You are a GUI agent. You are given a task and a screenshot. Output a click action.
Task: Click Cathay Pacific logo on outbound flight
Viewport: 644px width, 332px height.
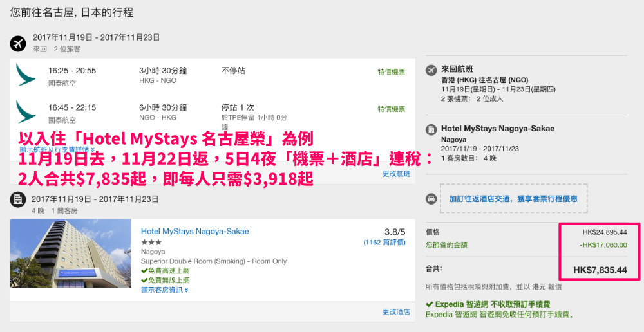(x=26, y=75)
